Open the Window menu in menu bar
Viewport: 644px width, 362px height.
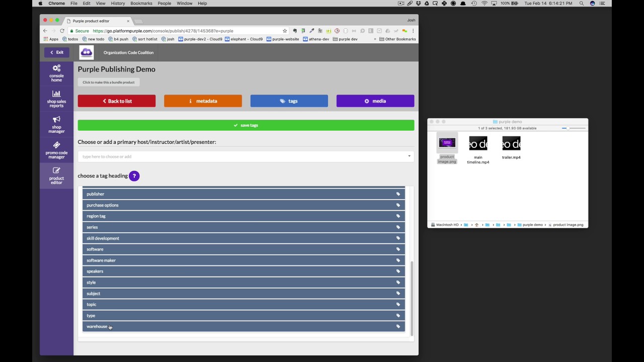(185, 3)
